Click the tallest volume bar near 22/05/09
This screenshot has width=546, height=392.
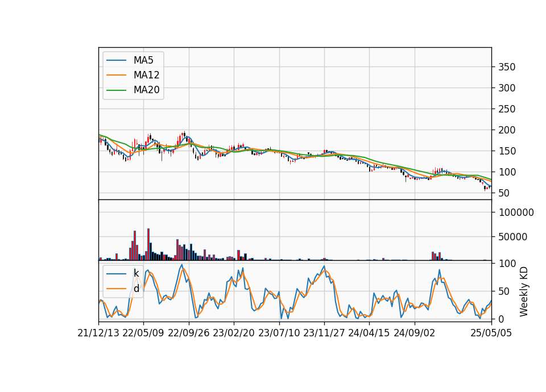(x=148, y=244)
